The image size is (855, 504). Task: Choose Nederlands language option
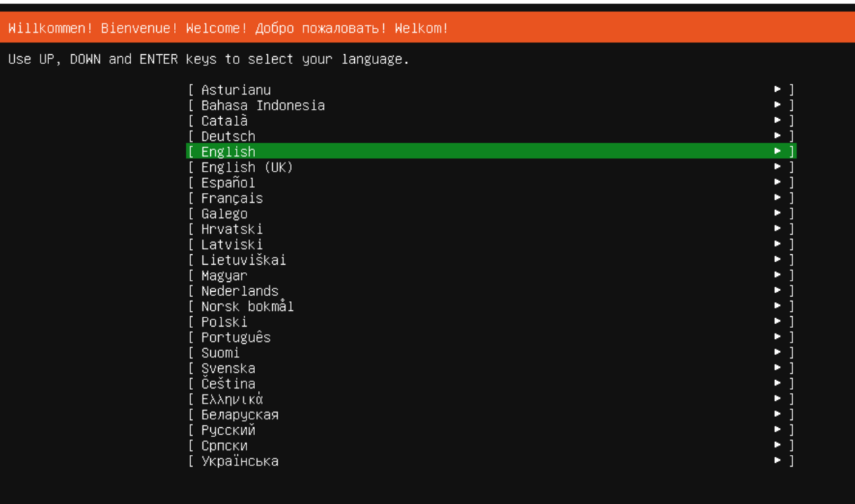(491, 291)
